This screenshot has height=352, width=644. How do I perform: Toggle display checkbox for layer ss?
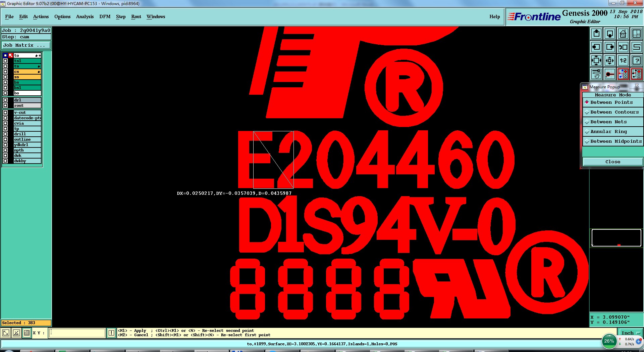click(x=5, y=77)
